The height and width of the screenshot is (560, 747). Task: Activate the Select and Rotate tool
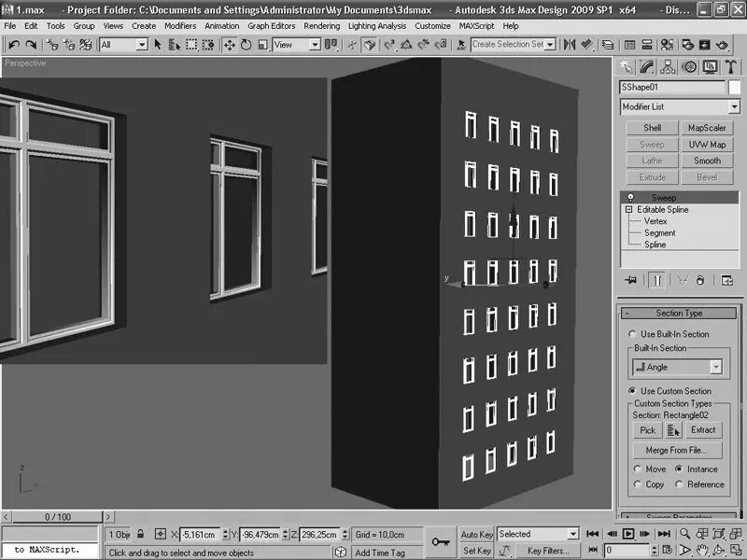[x=246, y=45]
